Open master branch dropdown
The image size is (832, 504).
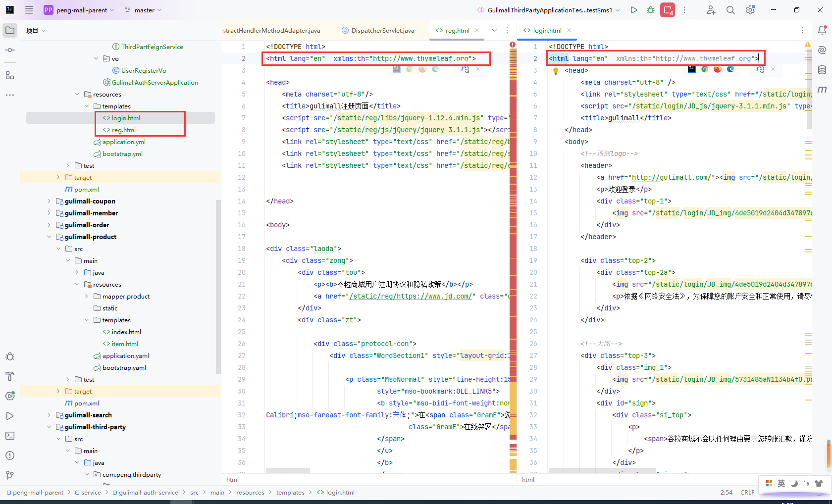(x=143, y=10)
